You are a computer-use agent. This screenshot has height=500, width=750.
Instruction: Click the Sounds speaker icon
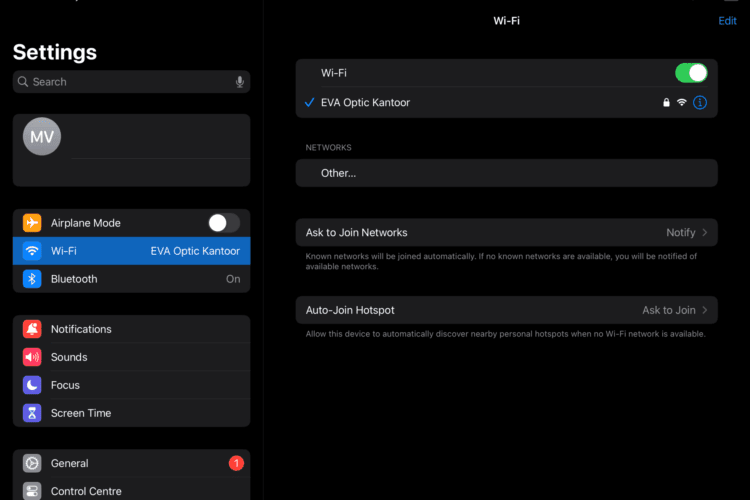[x=32, y=357]
